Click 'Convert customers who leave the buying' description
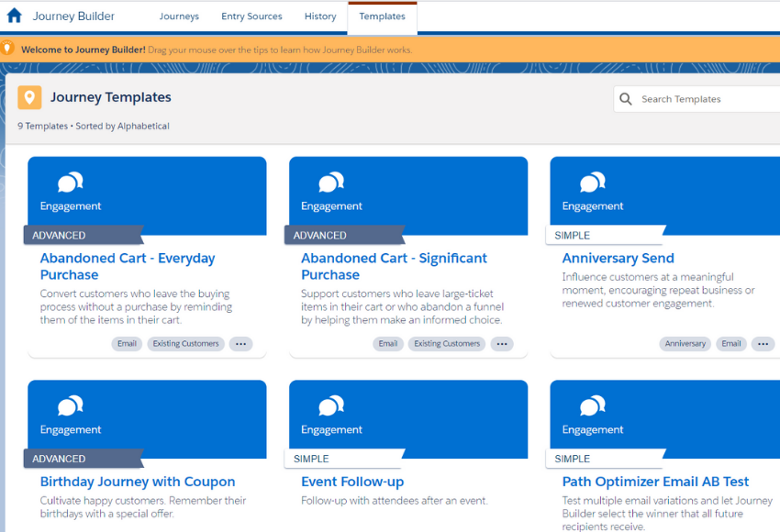Image resolution: width=780 pixels, height=532 pixels. coord(136,306)
